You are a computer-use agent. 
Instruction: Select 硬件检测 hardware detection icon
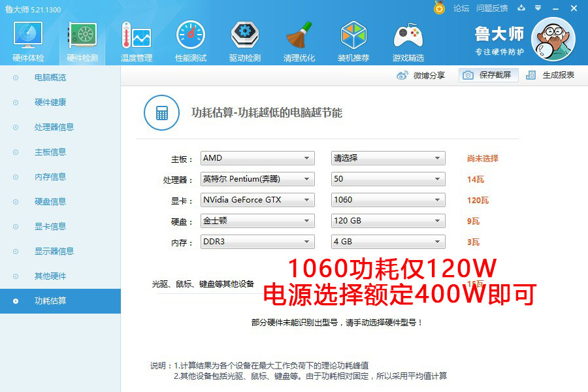(x=82, y=41)
